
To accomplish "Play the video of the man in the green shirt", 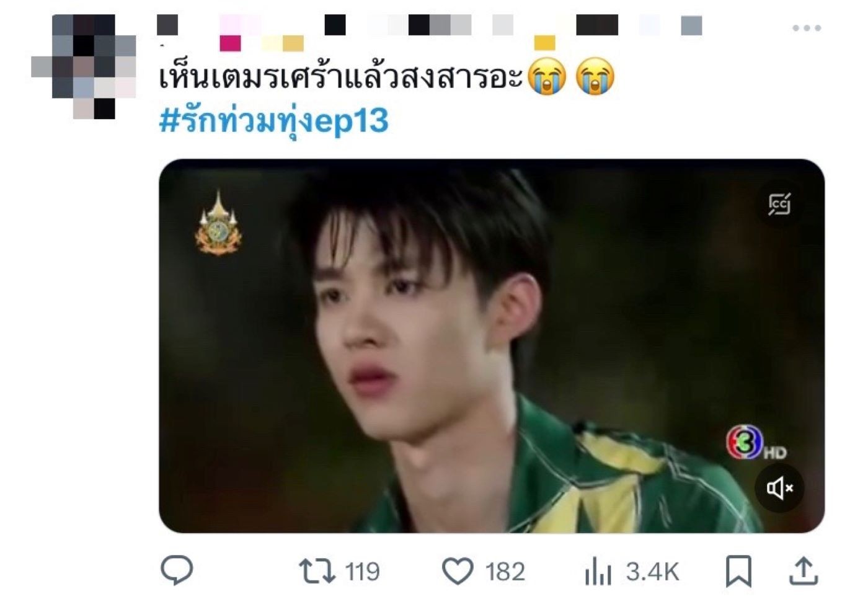I will coord(492,346).
